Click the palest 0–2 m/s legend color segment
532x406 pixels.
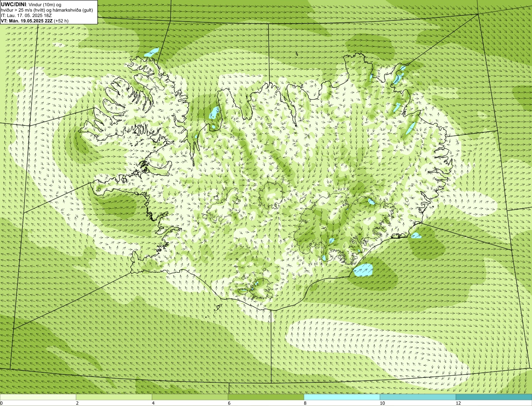[38, 397]
